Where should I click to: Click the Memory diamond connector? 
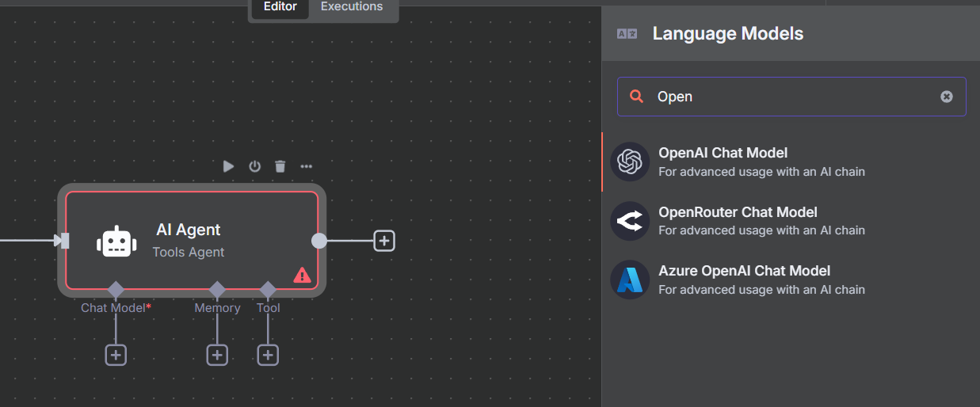(x=217, y=290)
